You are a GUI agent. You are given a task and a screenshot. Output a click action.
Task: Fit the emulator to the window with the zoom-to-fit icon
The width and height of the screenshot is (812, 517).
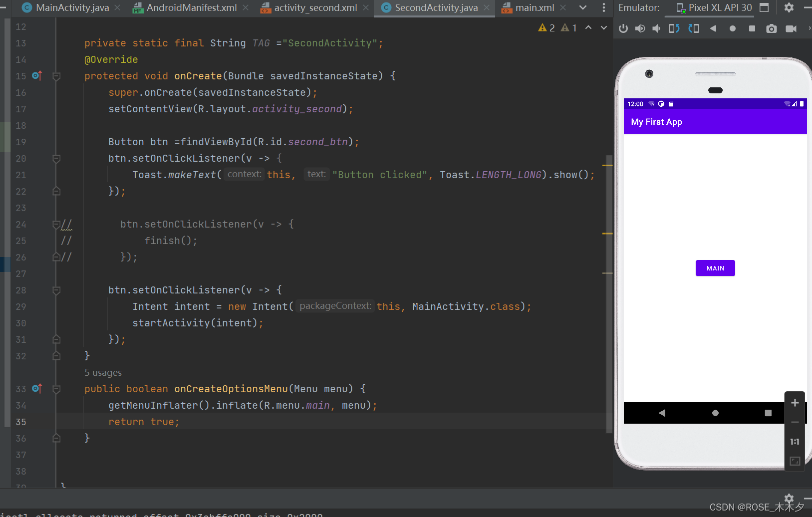[795, 461]
